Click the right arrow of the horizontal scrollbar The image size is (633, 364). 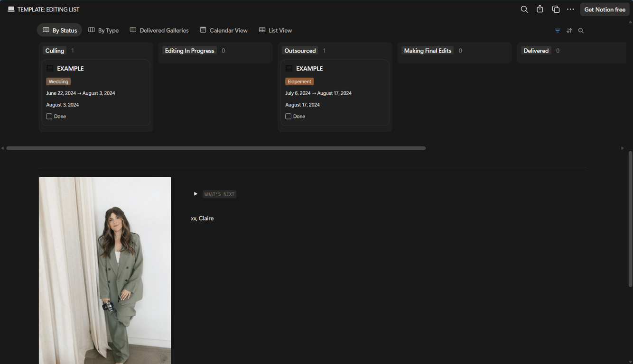click(623, 148)
